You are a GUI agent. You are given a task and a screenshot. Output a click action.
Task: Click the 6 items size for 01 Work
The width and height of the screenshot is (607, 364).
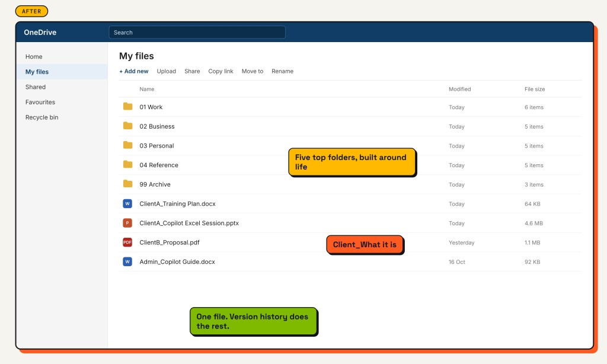pyautogui.click(x=534, y=107)
